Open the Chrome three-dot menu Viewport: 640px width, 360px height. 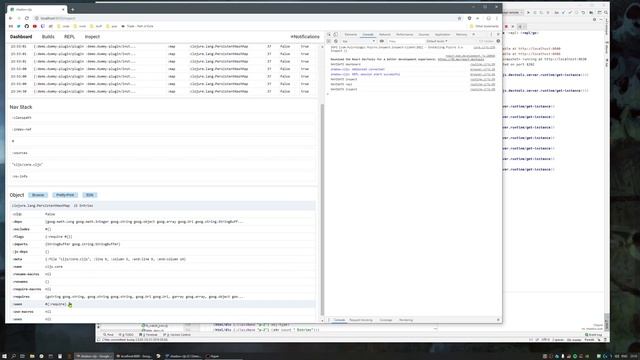(497, 18)
